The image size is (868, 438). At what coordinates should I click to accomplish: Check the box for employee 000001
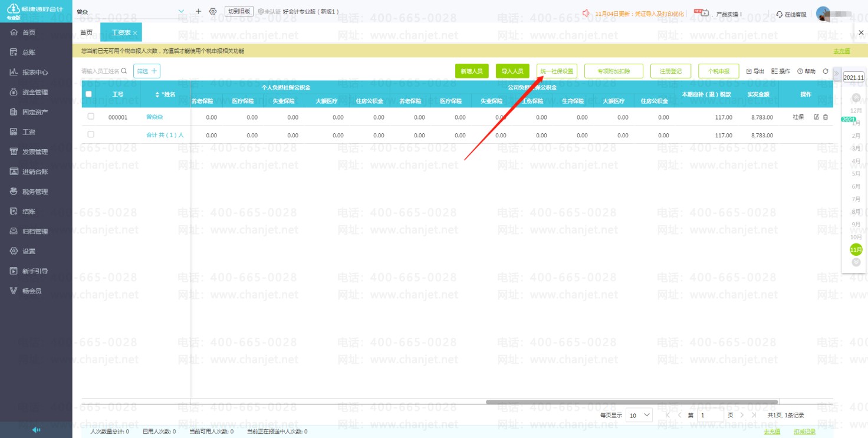[91, 117]
